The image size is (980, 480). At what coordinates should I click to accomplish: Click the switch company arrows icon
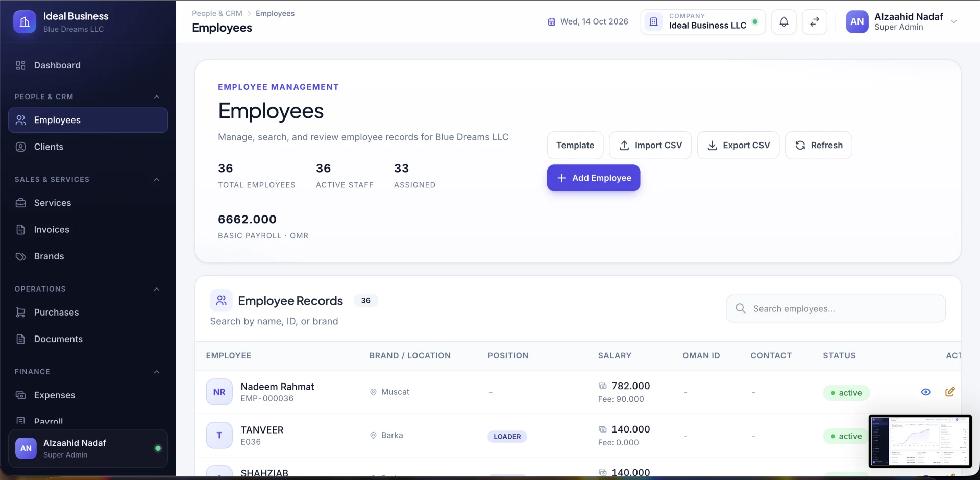click(815, 22)
